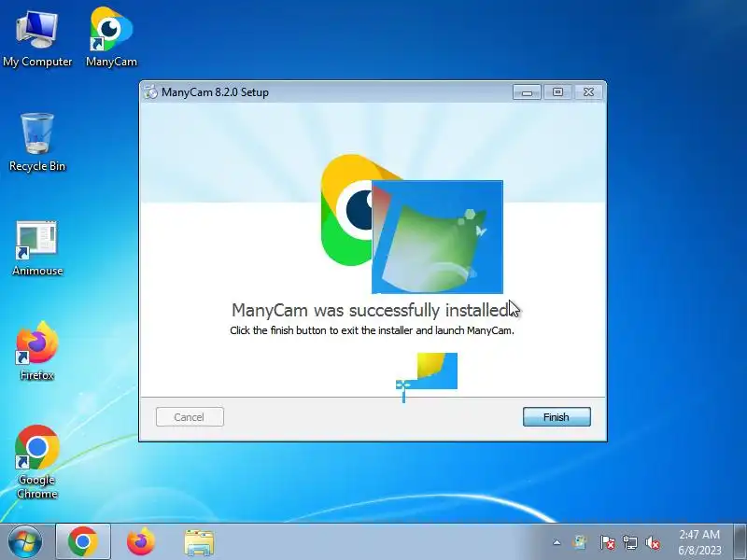Click the Finish button in ManyCam Setup
Screen dimensions: 747x560
557,417
